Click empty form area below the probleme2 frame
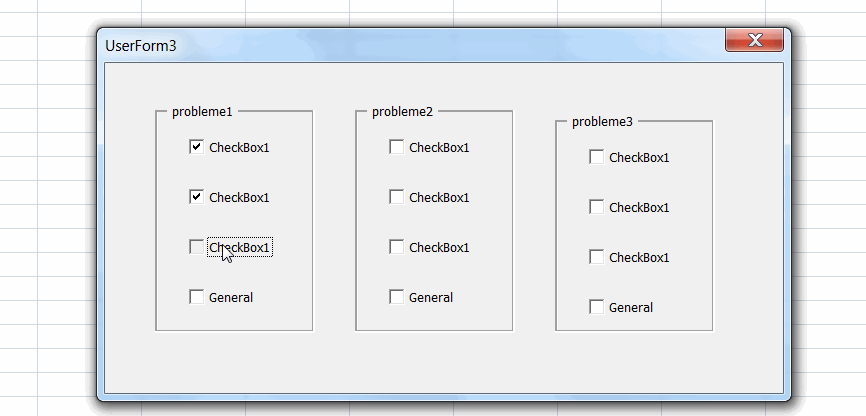 (x=434, y=360)
